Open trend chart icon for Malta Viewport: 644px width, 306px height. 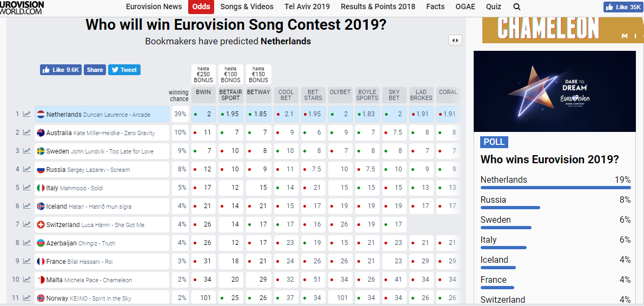pyautogui.click(x=27, y=280)
